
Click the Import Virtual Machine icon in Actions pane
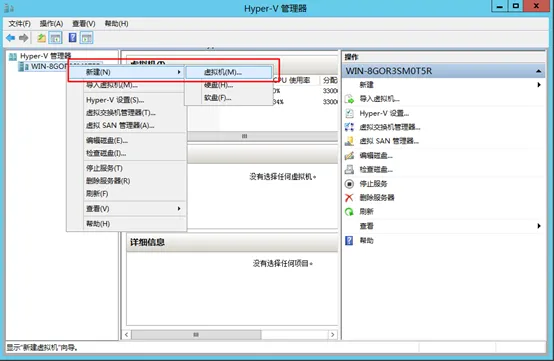[349, 99]
